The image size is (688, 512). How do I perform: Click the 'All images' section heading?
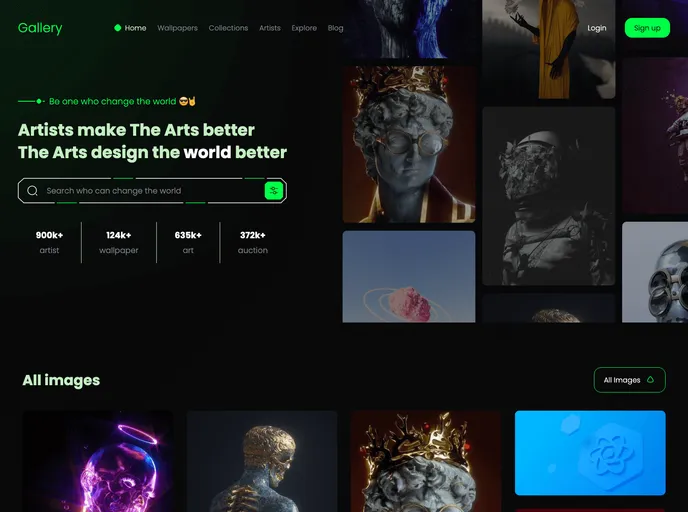coord(61,380)
